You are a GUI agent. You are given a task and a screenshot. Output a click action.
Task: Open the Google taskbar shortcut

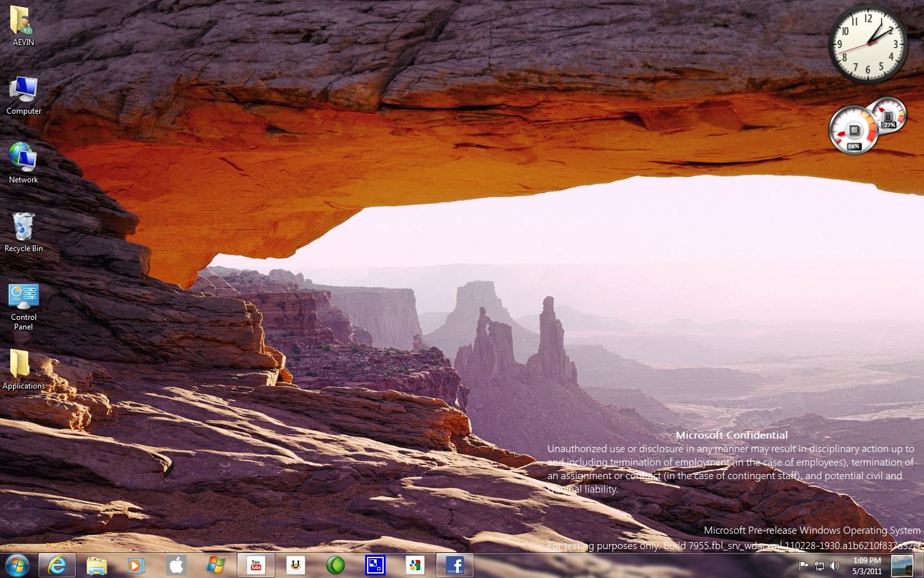pyautogui.click(x=415, y=565)
